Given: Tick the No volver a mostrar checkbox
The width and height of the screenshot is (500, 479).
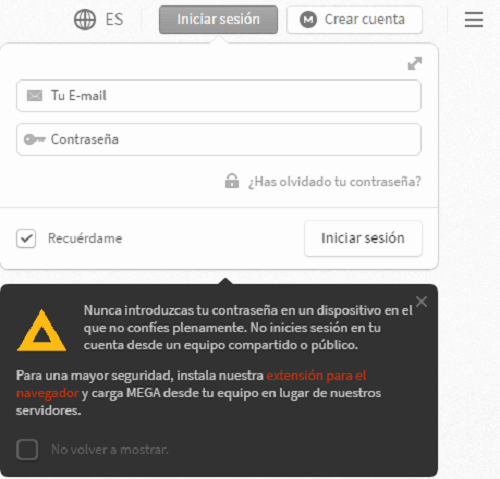Looking at the screenshot, I should (27, 449).
